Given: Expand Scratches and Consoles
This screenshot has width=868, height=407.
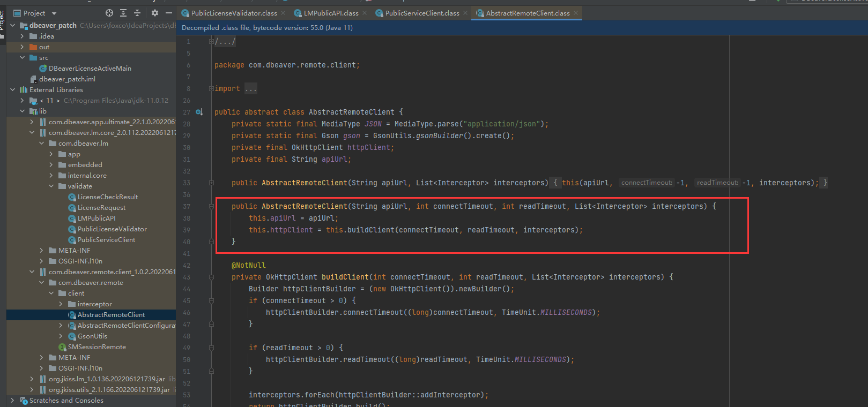Looking at the screenshot, I should click(x=12, y=400).
